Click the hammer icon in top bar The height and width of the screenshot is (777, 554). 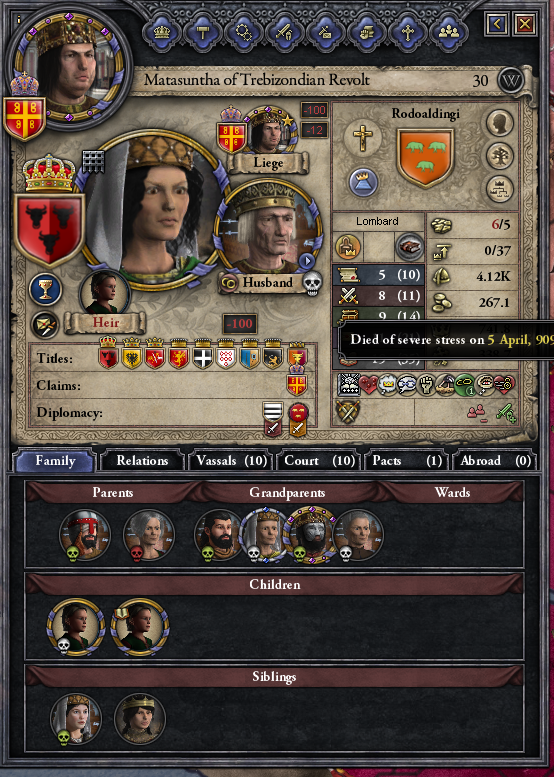pyautogui.click(x=203, y=33)
